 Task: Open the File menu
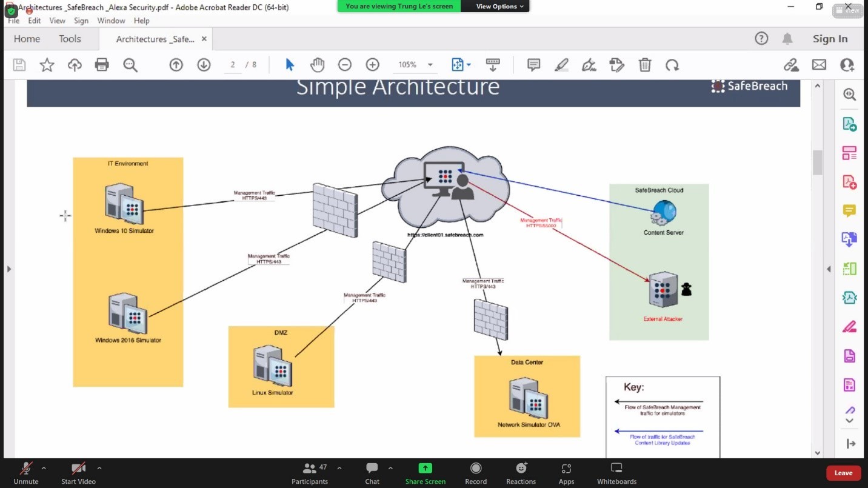coord(14,21)
